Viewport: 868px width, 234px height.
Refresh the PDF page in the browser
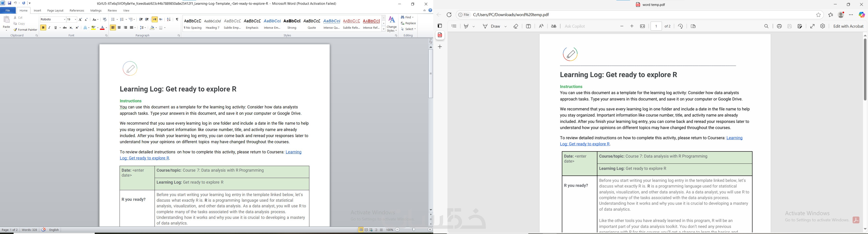point(449,15)
